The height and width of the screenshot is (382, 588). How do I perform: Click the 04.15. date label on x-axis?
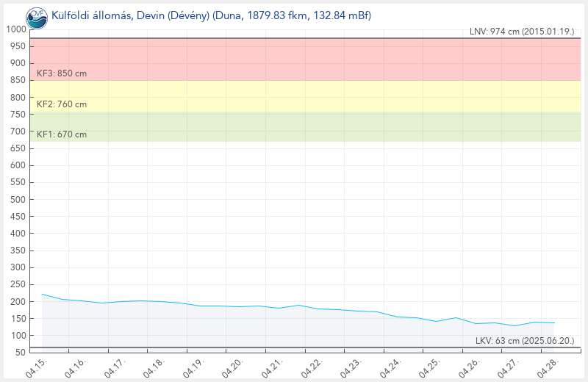(35, 367)
